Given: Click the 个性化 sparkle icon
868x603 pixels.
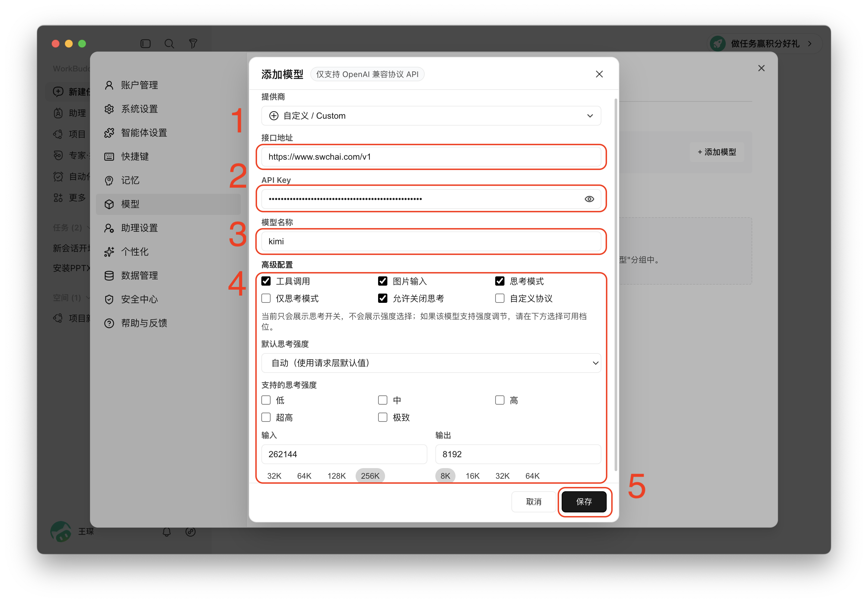Looking at the screenshot, I should [x=109, y=252].
